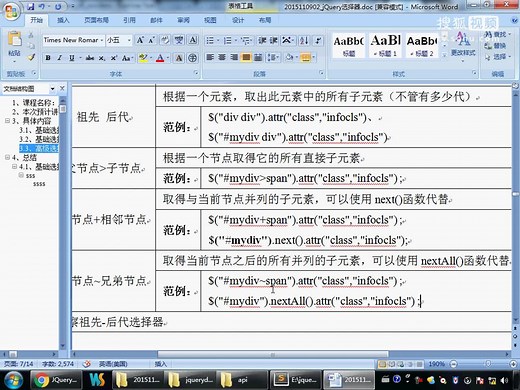Align text right

click(234, 57)
